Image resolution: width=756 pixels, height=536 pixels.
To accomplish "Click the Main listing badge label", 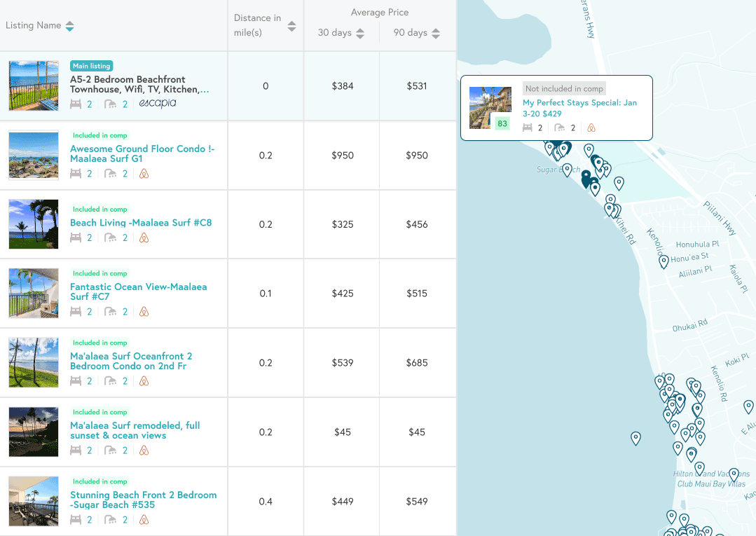I will point(91,65).
